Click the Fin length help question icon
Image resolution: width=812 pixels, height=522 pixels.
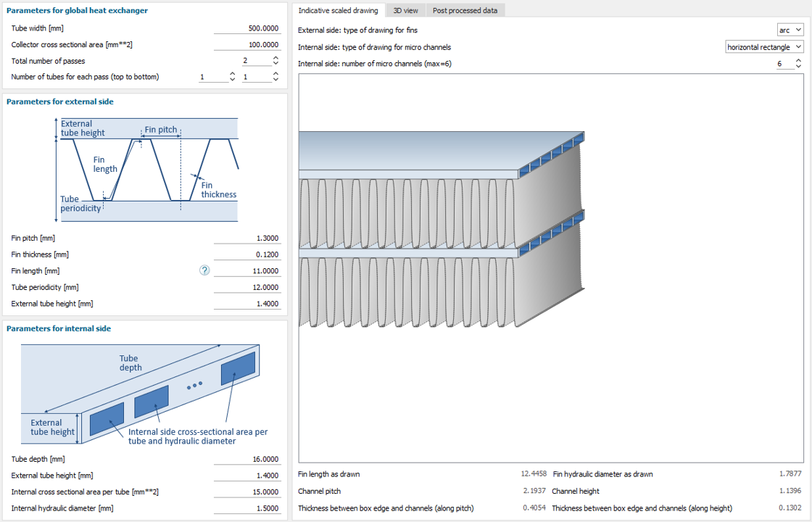204,270
